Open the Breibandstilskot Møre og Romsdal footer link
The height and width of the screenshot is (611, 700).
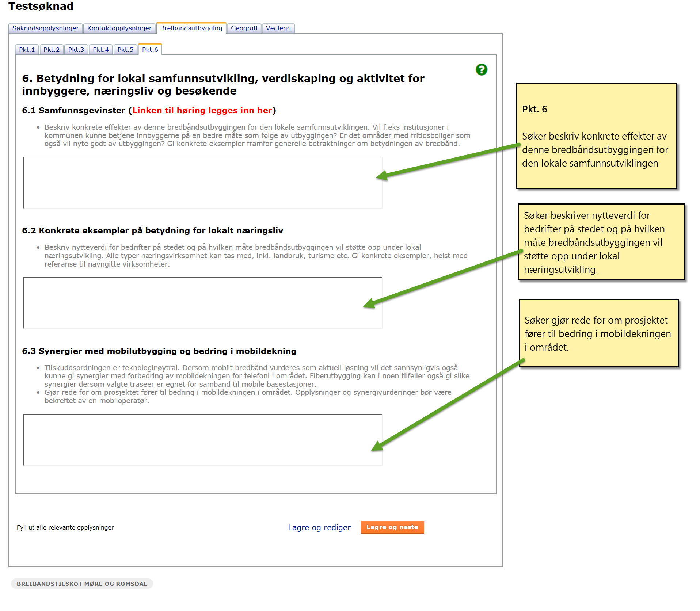pos(82,584)
